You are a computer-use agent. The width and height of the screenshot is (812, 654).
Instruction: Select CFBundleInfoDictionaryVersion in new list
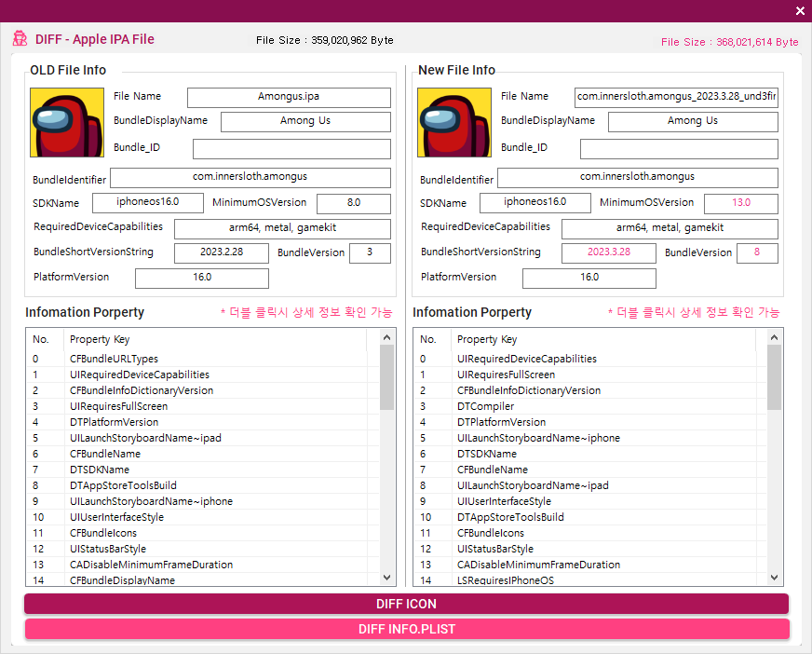591,390
